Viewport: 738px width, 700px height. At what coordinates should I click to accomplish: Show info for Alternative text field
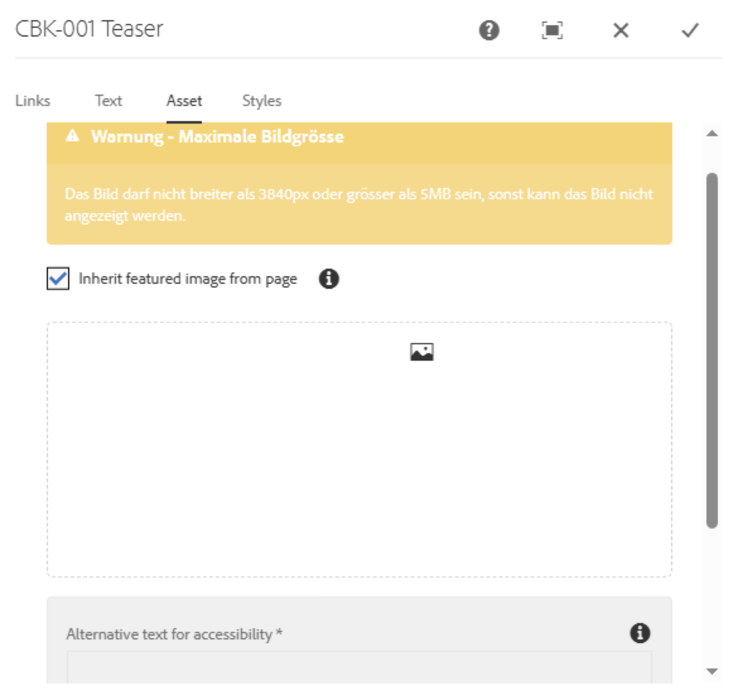pos(640,633)
